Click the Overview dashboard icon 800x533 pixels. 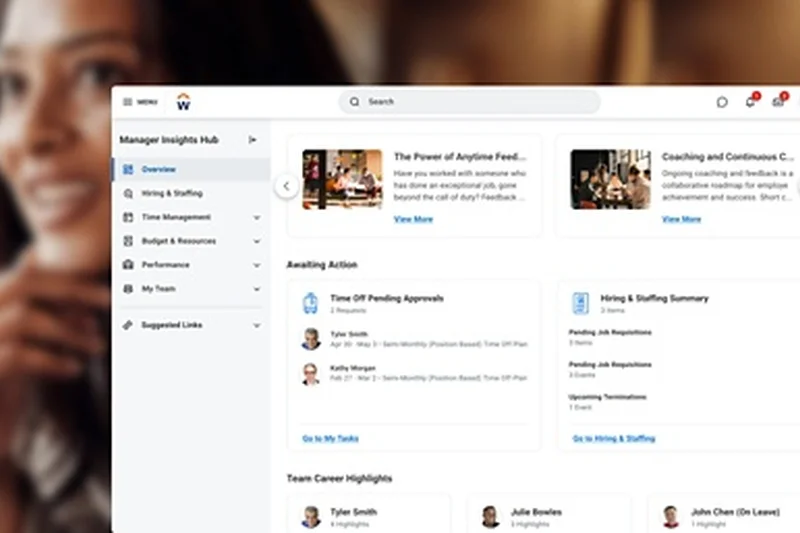click(x=128, y=169)
